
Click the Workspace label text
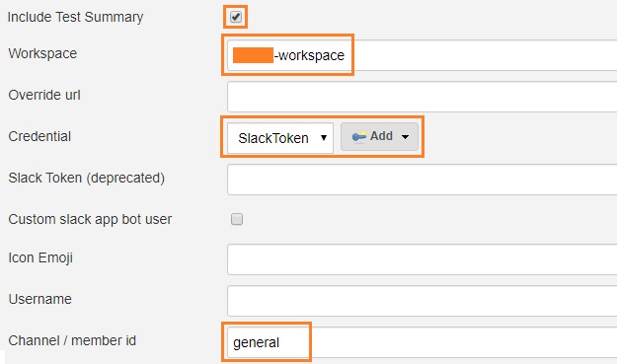pyautogui.click(x=42, y=53)
